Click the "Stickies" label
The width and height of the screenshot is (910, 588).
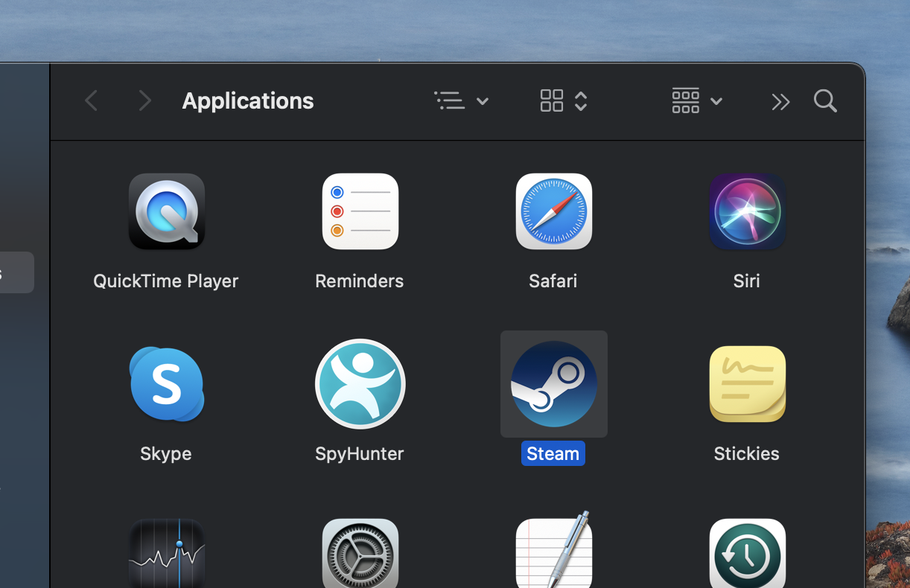pos(746,453)
